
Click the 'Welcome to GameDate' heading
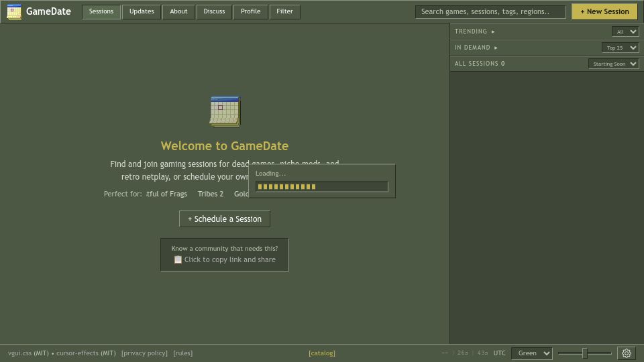[x=225, y=146]
